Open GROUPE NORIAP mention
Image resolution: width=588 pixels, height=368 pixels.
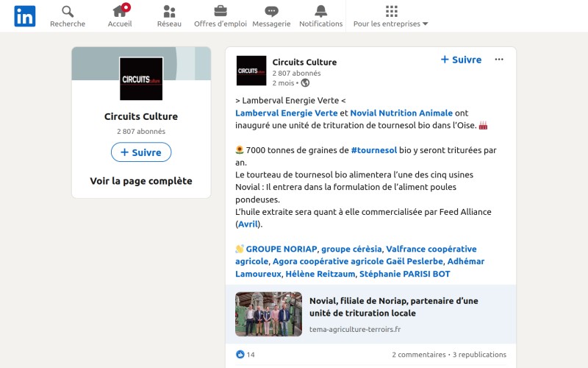282,249
